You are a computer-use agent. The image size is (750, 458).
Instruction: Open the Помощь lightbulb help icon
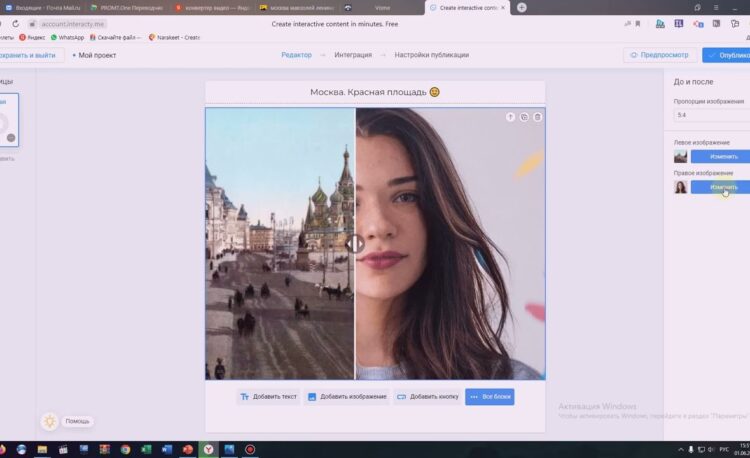(49, 421)
